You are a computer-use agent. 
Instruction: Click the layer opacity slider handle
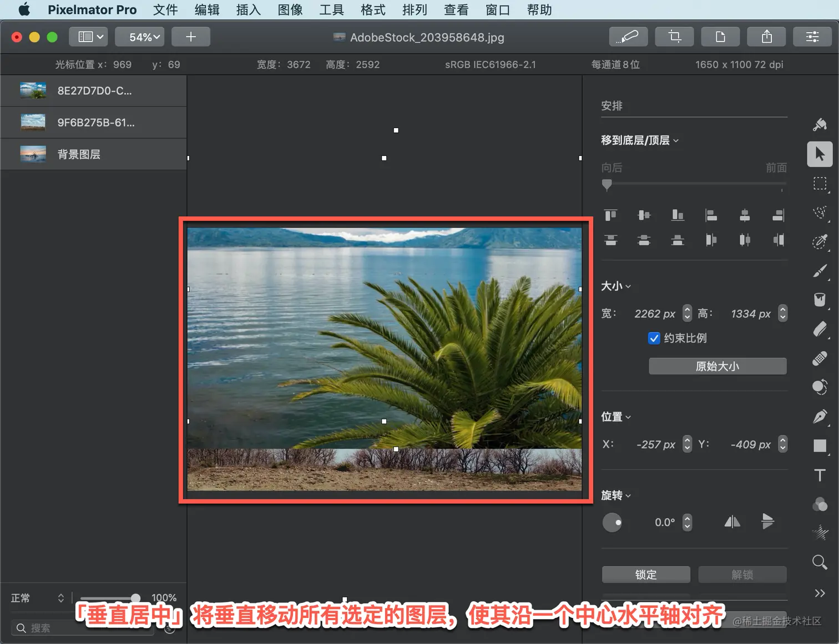(x=135, y=598)
